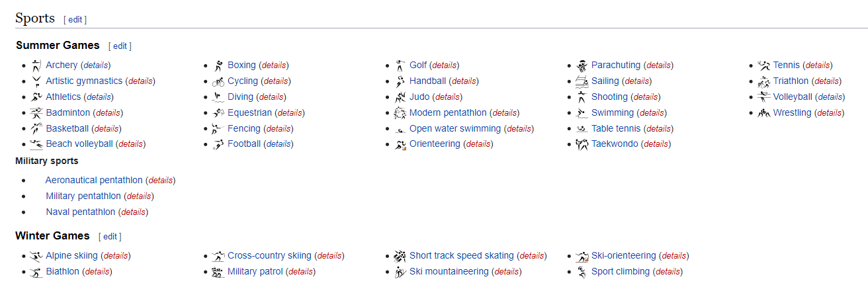The height and width of the screenshot is (293, 868).
Task: Open the Ski mountaineering link
Action: (449, 272)
